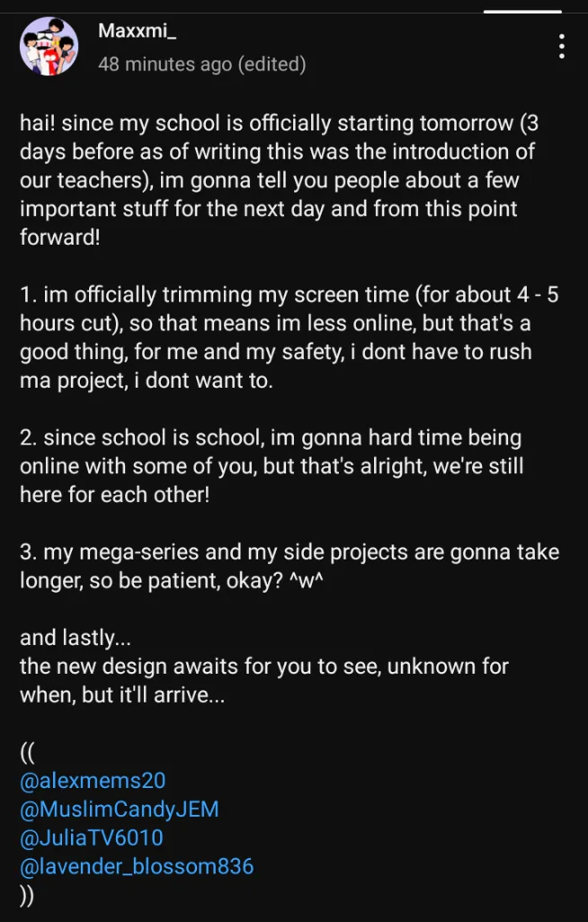The image size is (588, 922).
Task: Go to @lavender_blossom836 profile mention
Action: 137,867
